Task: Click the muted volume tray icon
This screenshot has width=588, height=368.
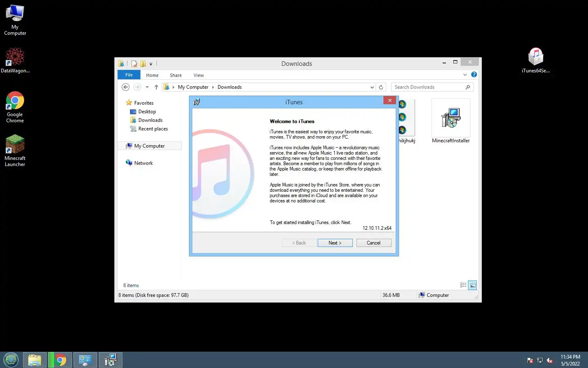Action: 550,360
